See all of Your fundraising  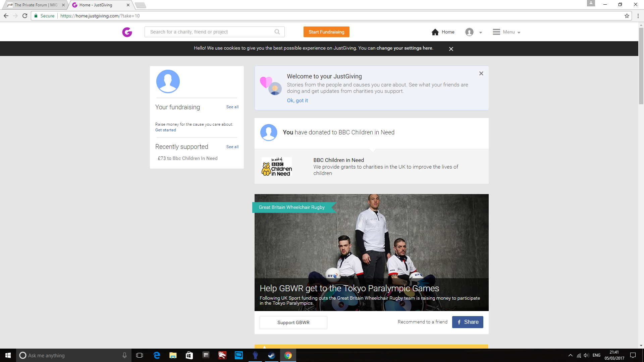(x=232, y=107)
